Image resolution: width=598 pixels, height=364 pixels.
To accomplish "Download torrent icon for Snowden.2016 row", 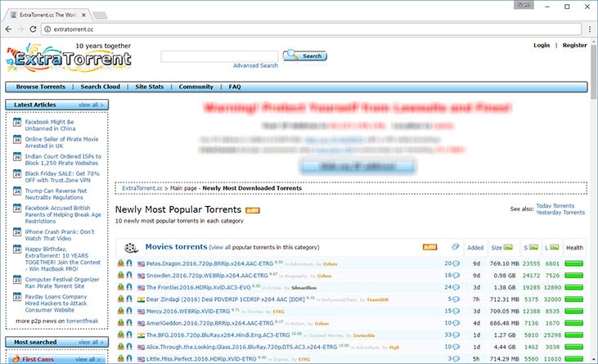I will coord(121,275).
